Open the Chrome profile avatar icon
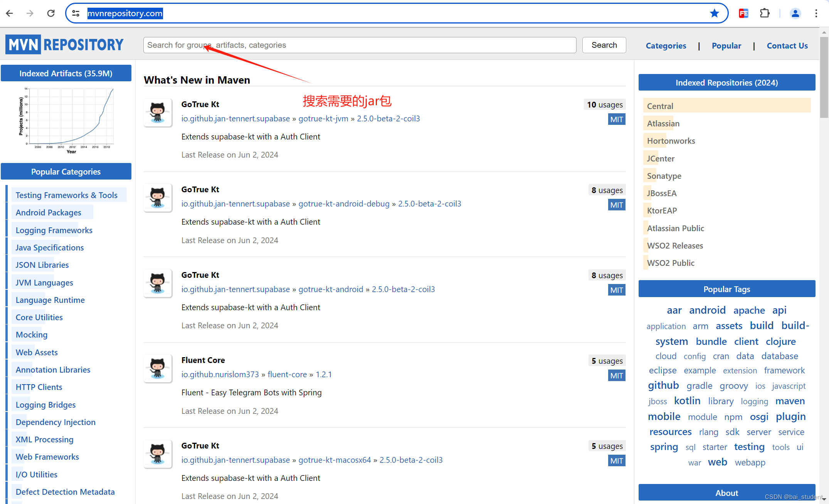This screenshot has height=504, width=829. (x=795, y=13)
